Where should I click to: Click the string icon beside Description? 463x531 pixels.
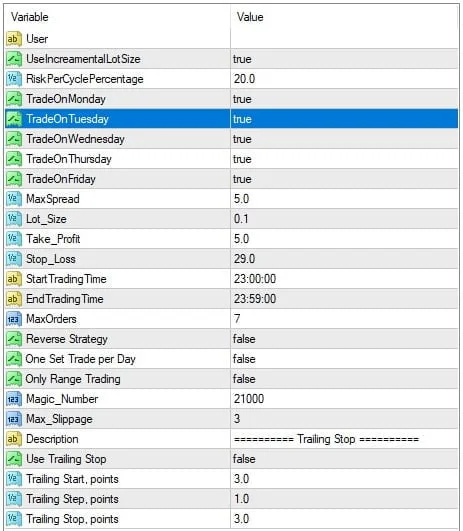click(x=14, y=439)
